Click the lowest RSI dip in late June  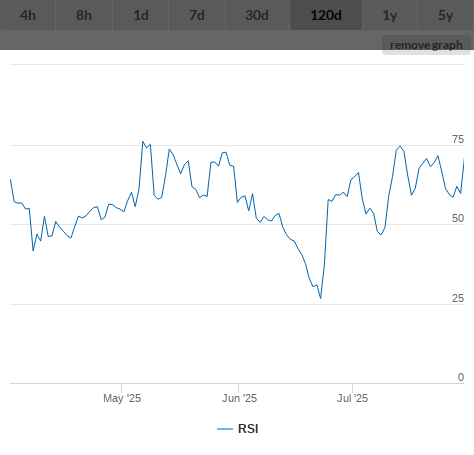point(321,298)
